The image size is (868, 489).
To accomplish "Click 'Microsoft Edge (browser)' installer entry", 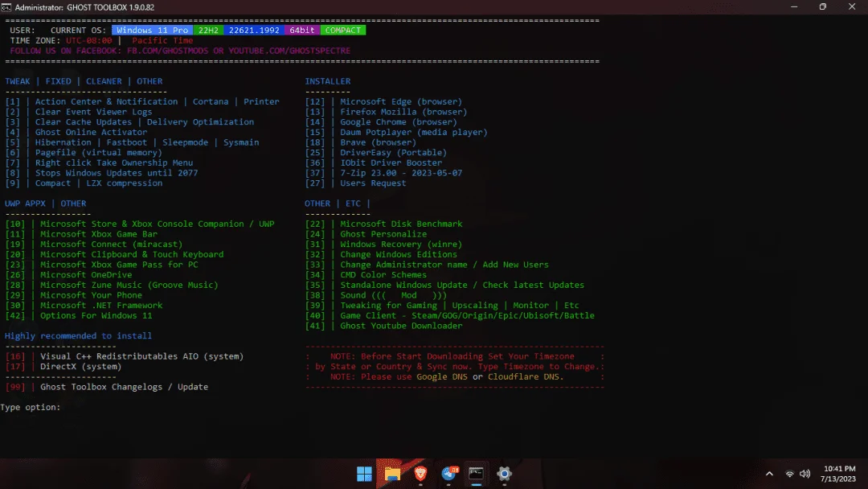I will tap(383, 101).
